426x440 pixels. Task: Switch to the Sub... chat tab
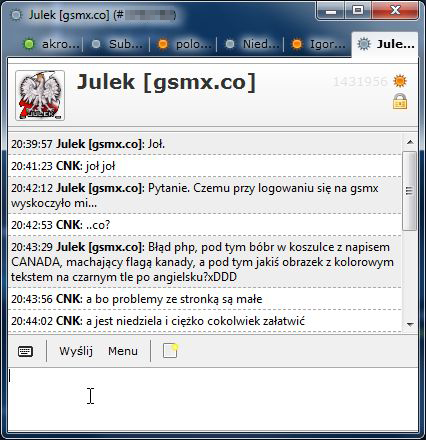click(x=117, y=44)
